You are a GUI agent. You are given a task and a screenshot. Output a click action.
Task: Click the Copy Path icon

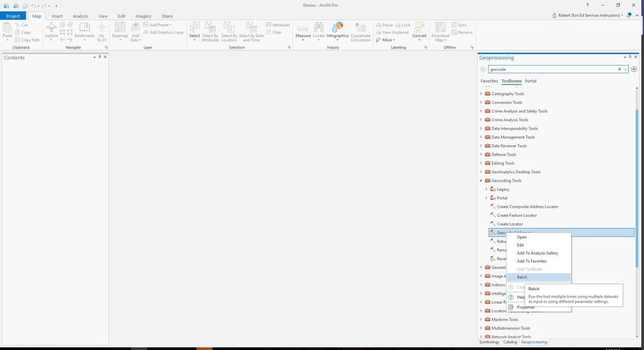coord(17,40)
